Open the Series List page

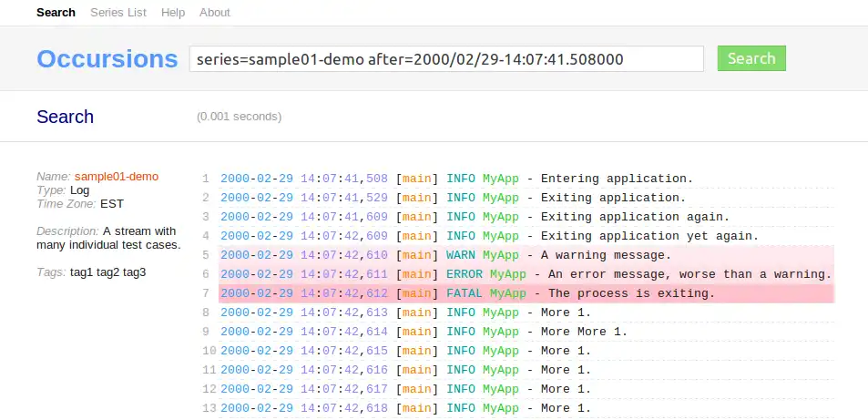(x=118, y=12)
